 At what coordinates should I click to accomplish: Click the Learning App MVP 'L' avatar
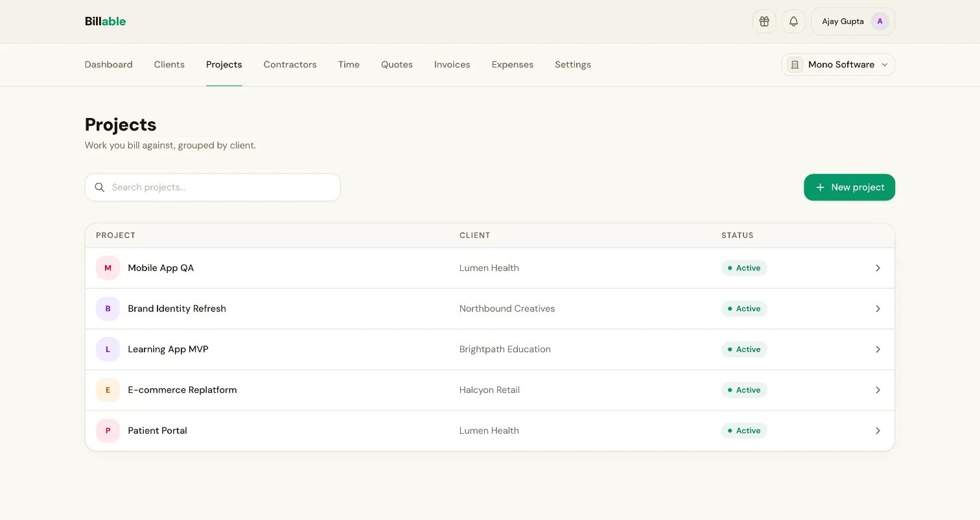(x=108, y=349)
